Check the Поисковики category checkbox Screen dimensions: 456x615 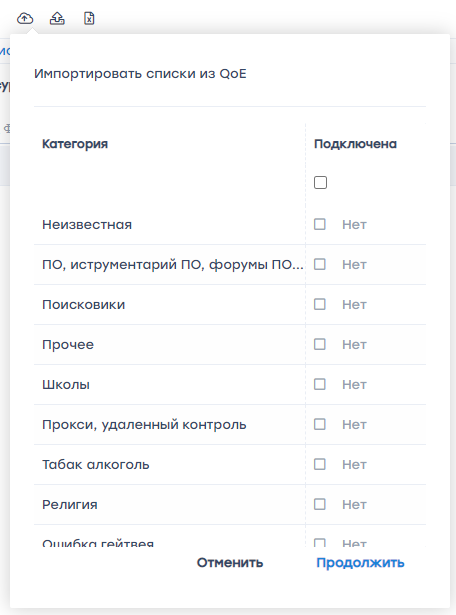pyautogui.click(x=320, y=304)
